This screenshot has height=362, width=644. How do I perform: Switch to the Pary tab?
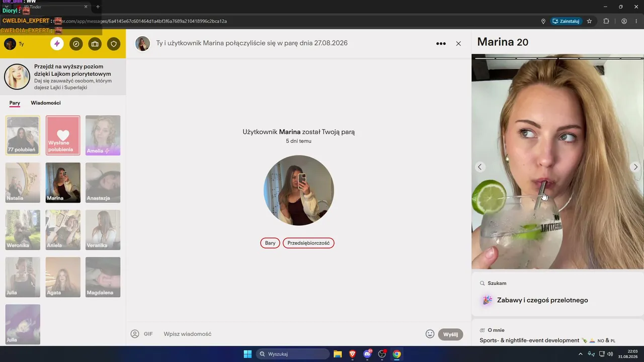click(15, 103)
